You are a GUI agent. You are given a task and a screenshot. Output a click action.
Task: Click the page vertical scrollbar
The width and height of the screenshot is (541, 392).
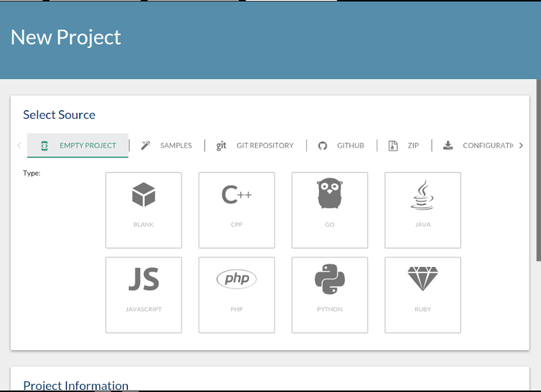(x=538, y=169)
